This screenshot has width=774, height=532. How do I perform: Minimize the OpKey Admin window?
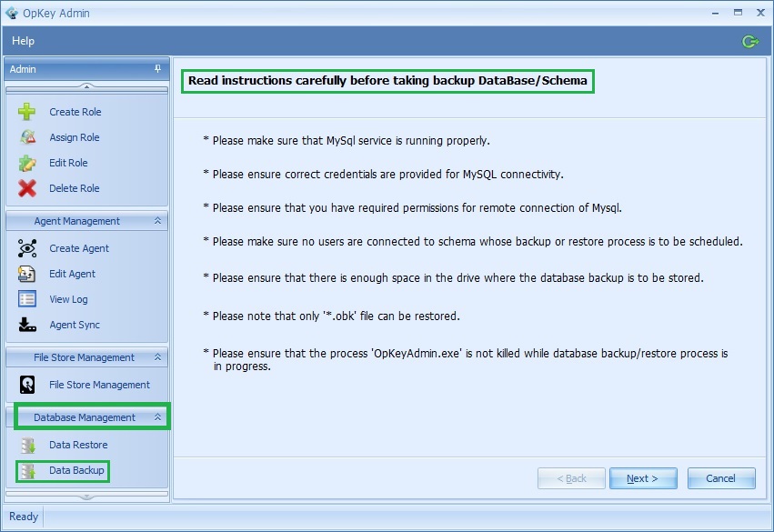[715, 13]
